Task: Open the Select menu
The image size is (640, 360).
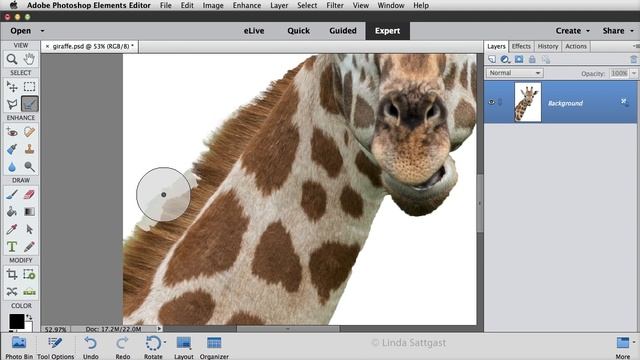Action: click(307, 5)
